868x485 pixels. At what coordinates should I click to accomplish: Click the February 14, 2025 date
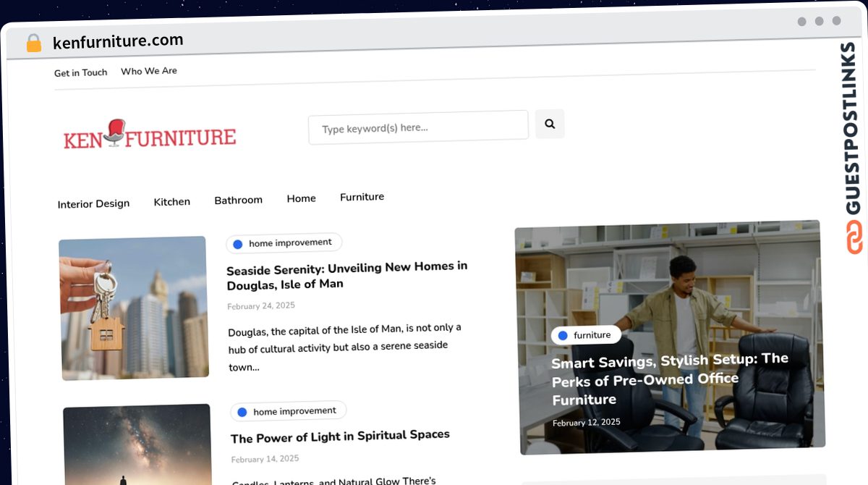click(265, 459)
